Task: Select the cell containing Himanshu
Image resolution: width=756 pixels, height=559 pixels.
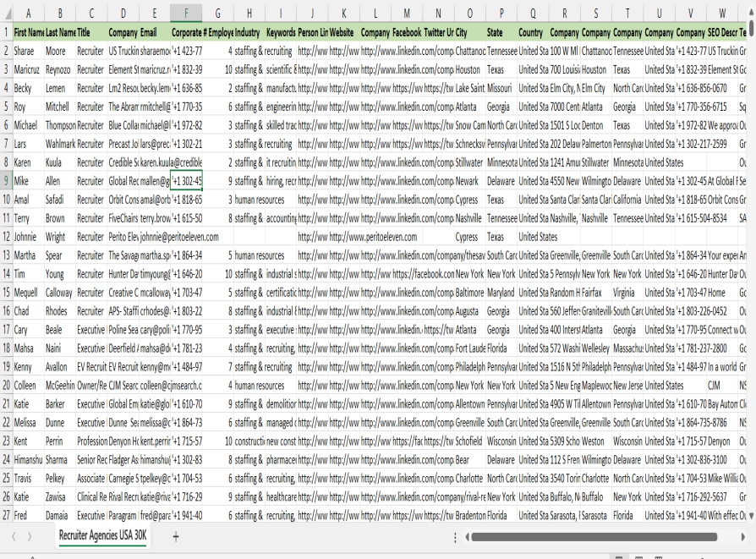Action: pyautogui.click(x=29, y=459)
